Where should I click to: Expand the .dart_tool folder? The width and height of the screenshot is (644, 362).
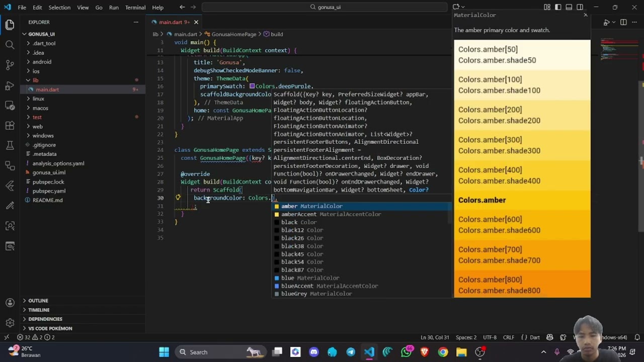click(44, 43)
